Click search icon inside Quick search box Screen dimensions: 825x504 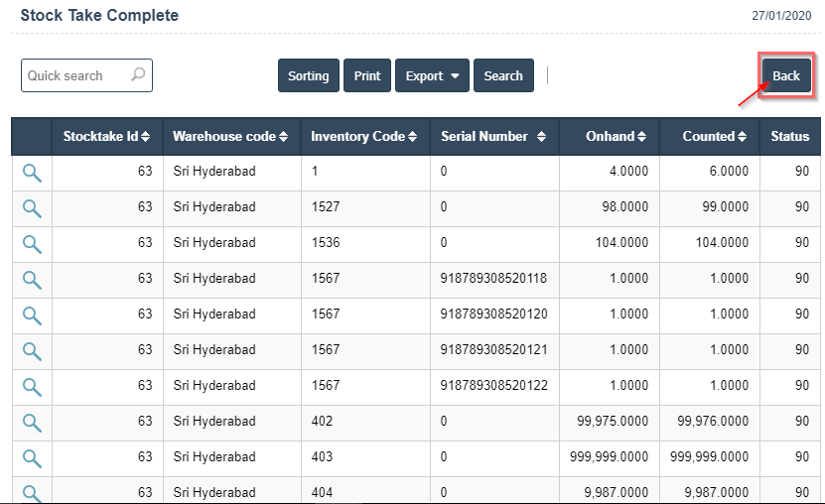(138, 75)
